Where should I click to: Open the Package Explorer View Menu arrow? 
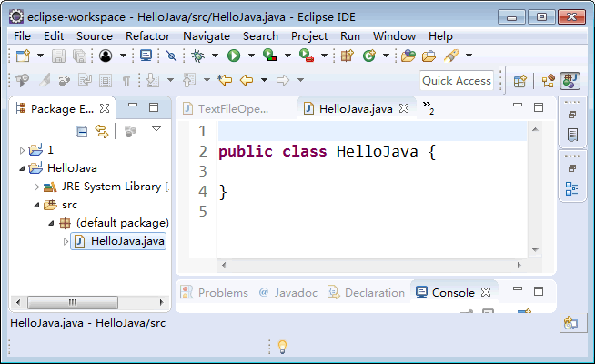156,130
